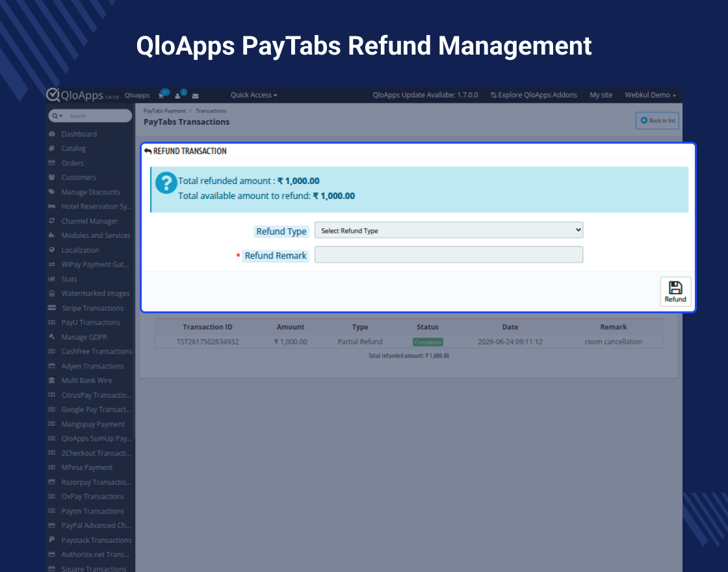Screen dimensions: 728x572
Task: Click the room cancellation remark cell
Action: 614,342
